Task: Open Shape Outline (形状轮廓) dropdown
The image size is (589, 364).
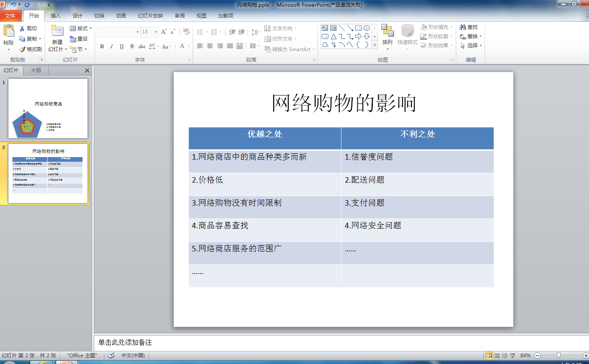Action: (437, 36)
